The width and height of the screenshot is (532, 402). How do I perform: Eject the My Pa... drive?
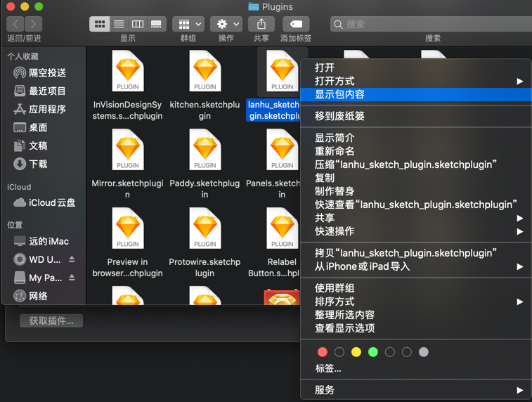pyautogui.click(x=72, y=278)
